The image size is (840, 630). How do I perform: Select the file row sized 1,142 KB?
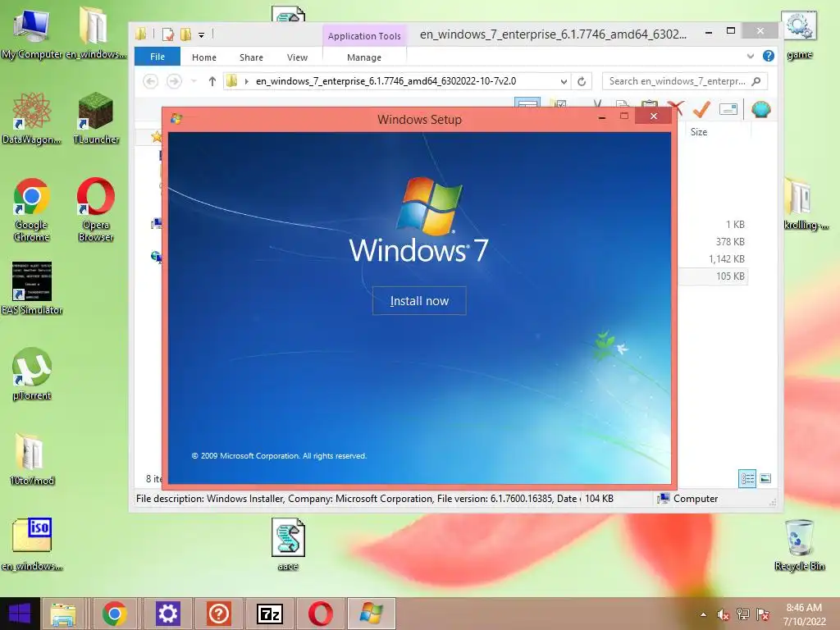click(713, 258)
